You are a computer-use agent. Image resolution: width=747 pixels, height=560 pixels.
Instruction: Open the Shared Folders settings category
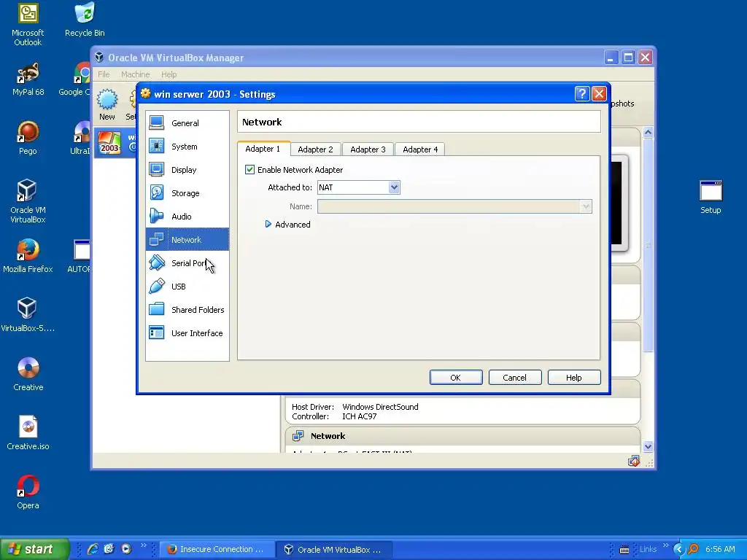click(x=187, y=309)
